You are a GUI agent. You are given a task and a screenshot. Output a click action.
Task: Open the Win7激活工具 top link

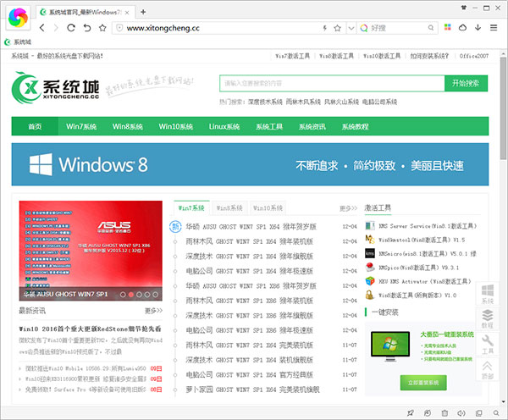(x=292, y=56)
